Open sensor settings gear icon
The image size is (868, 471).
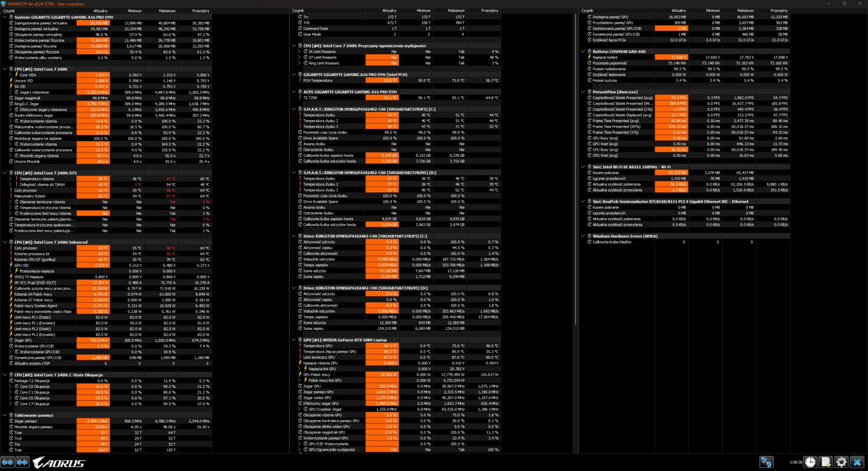[x=841, y=462]
